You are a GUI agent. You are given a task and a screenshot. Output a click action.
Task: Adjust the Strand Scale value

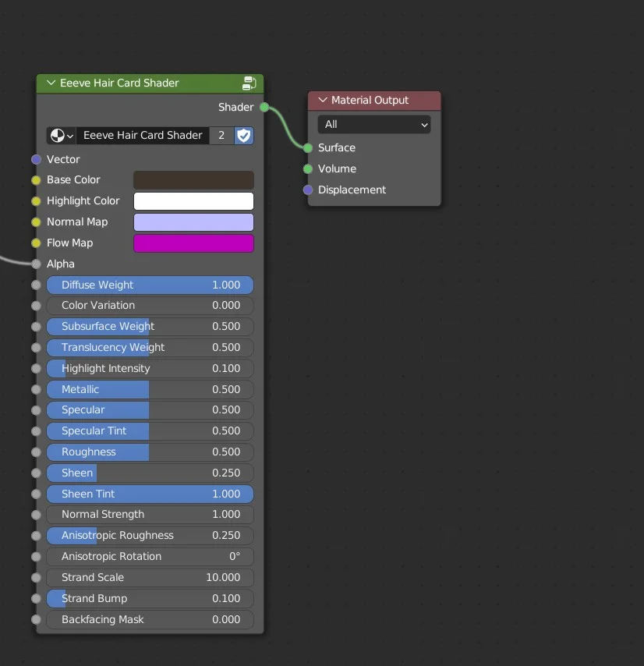pyautogui.click(x=150, y=577)
